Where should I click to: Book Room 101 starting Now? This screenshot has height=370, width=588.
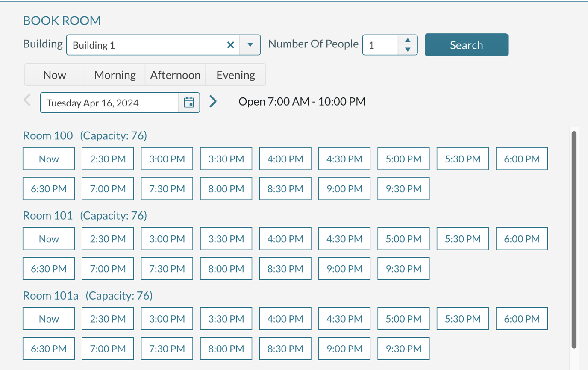[x=49, y=239]
